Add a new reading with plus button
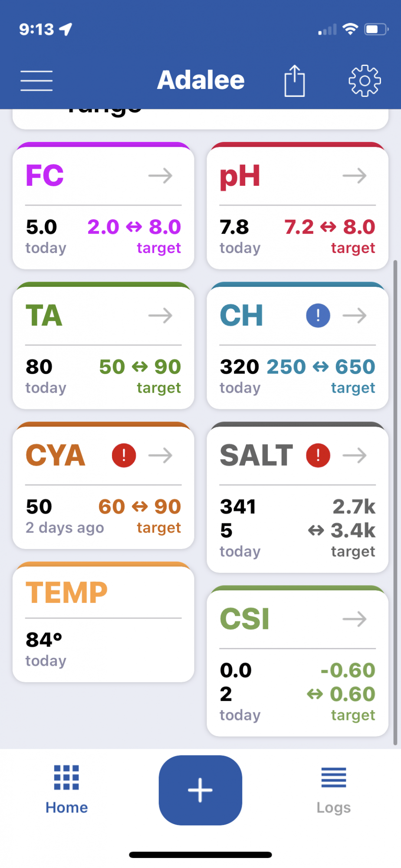Image resolution: width=401 pixels, height=868 pixels. 200,790
